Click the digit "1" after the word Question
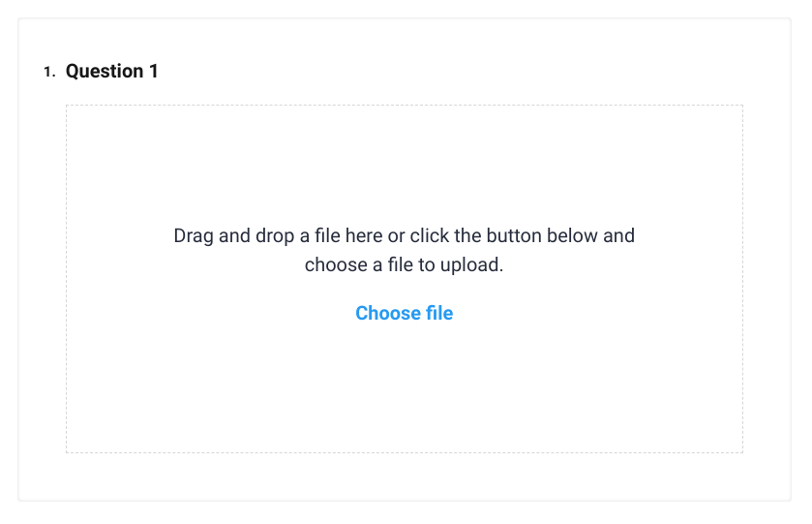This screenshot has width=812, height=524. click(153, 72)
